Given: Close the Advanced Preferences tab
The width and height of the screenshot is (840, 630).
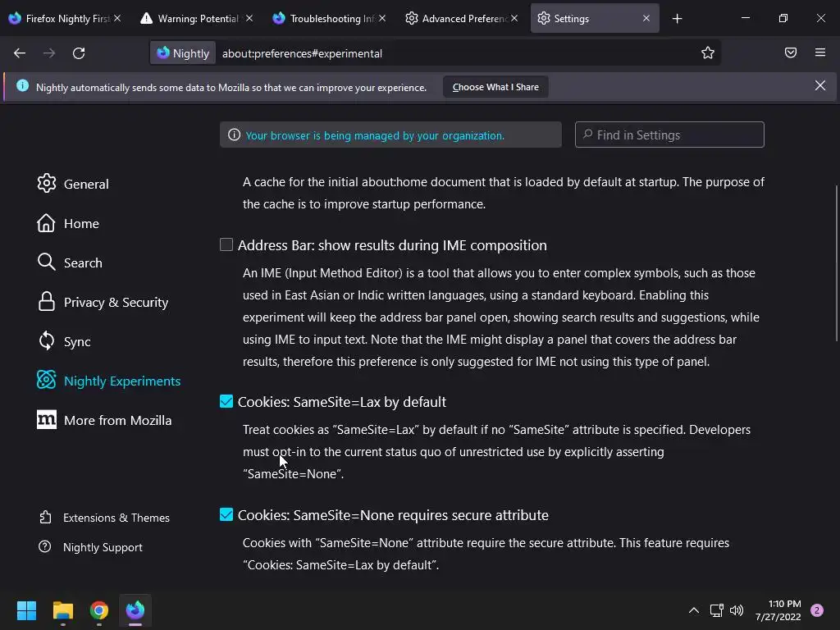Looking at the screenshot, I should pyautogui.click(x=514, y=18).
